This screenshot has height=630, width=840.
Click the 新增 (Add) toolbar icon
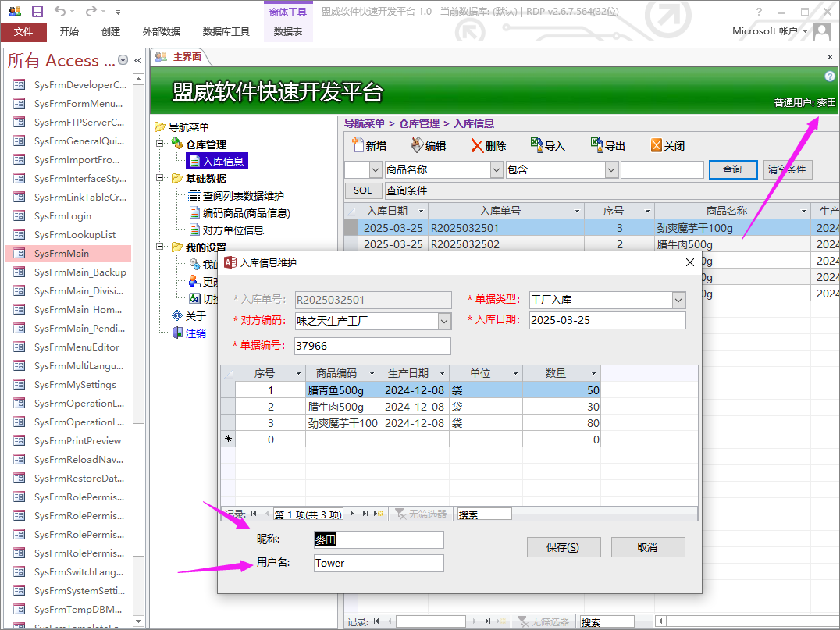click(358, 145)
